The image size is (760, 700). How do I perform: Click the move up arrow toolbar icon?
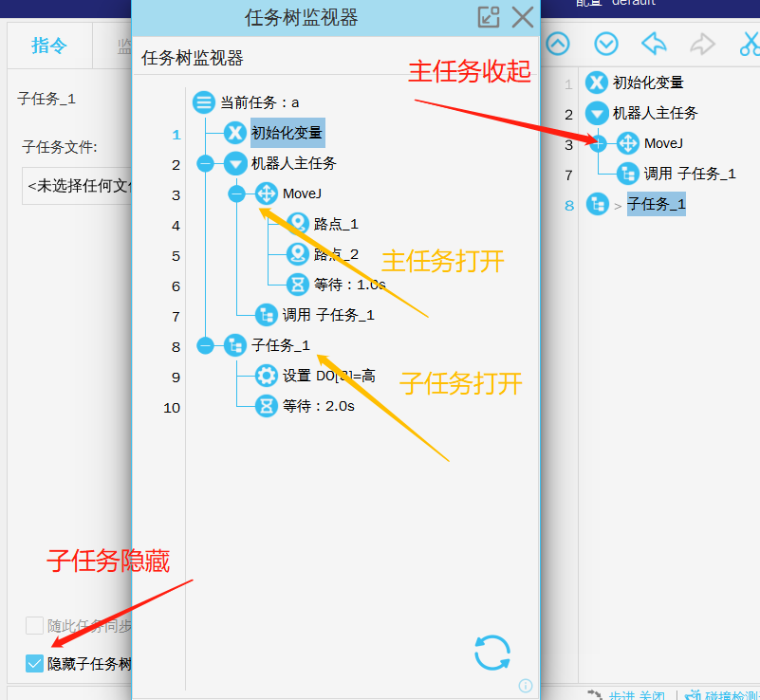[x=557, y=44]
